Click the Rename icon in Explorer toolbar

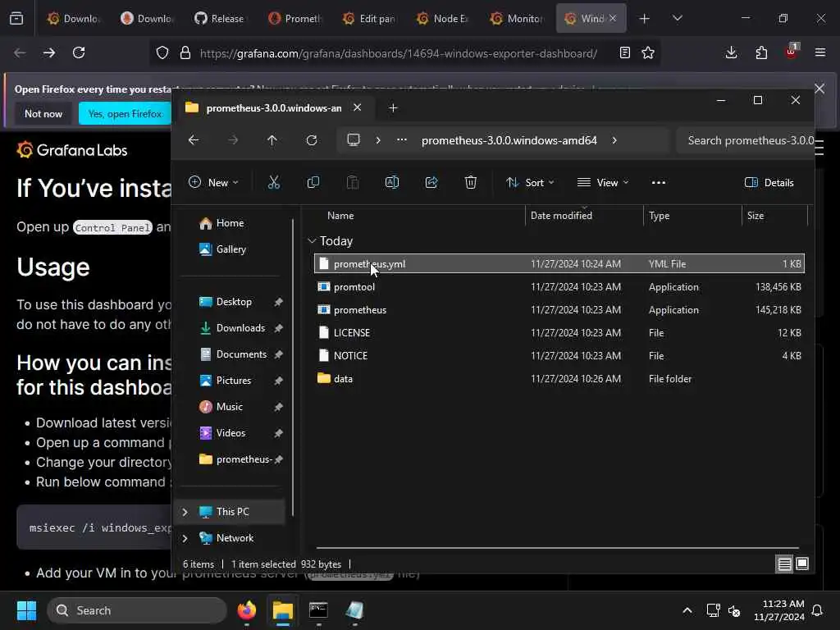pyautogui.click(x=391, y=183)
